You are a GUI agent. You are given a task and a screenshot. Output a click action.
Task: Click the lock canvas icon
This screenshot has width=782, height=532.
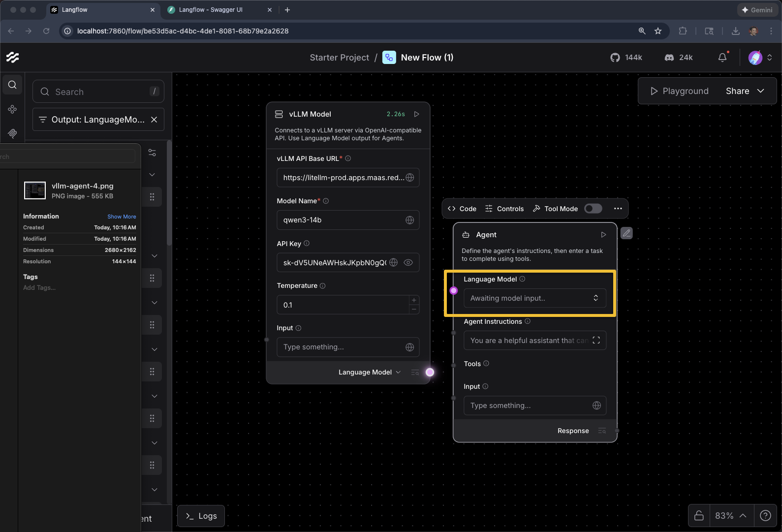(698, 515)
